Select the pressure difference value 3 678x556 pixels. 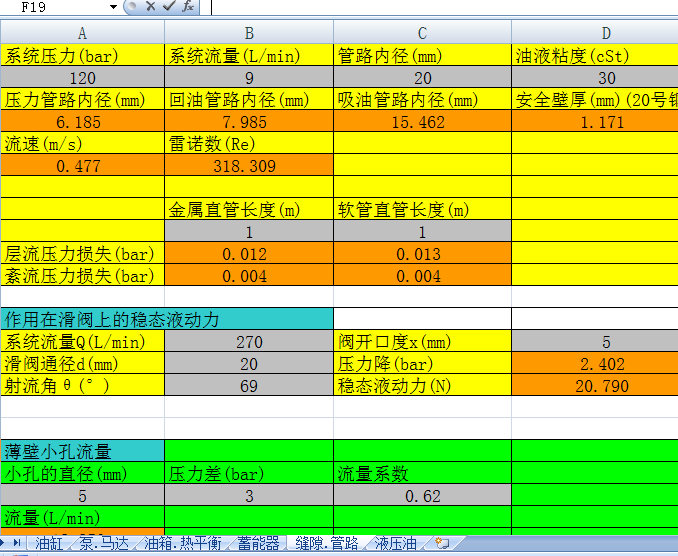point(249,495)
